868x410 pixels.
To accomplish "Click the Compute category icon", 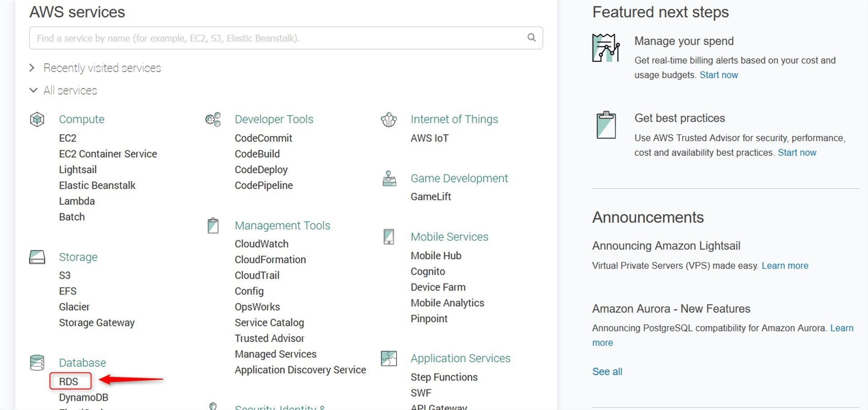I will [37, 120].
